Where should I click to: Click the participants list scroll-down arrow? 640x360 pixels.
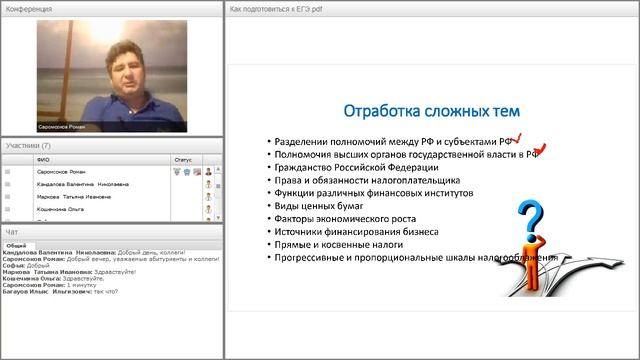pyautogui.click(x=218, y=218)
